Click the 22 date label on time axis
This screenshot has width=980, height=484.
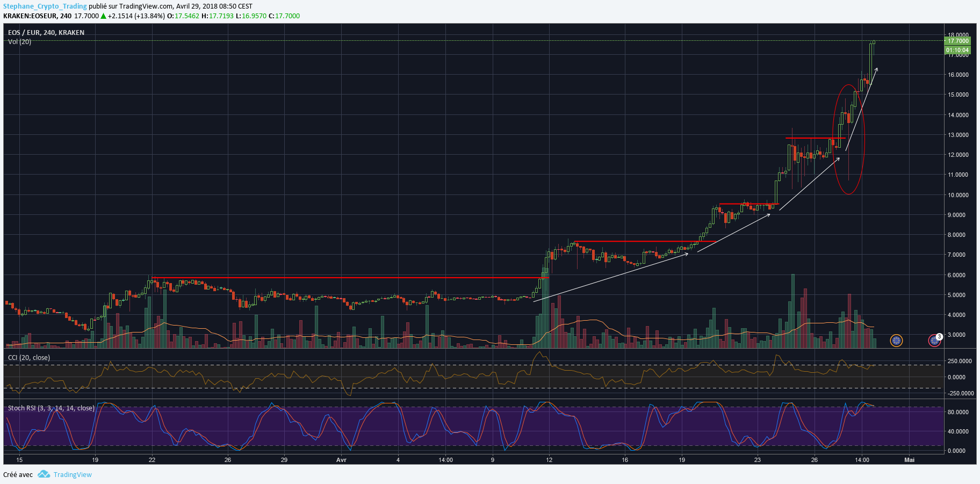[152, 460]
